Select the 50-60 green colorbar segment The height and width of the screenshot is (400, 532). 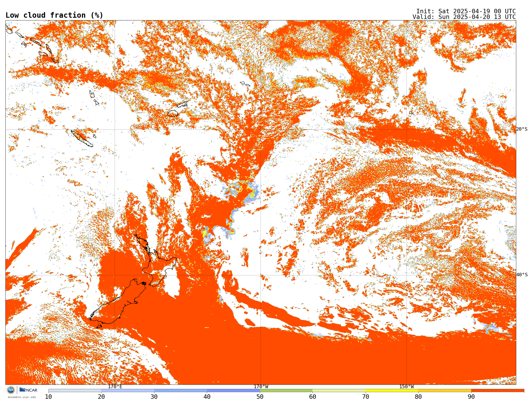(x=286, y=391)
